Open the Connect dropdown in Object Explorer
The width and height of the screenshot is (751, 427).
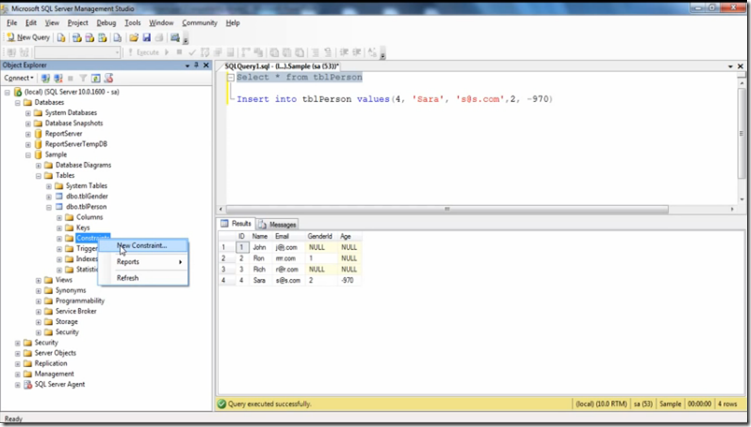pos(19,78)
